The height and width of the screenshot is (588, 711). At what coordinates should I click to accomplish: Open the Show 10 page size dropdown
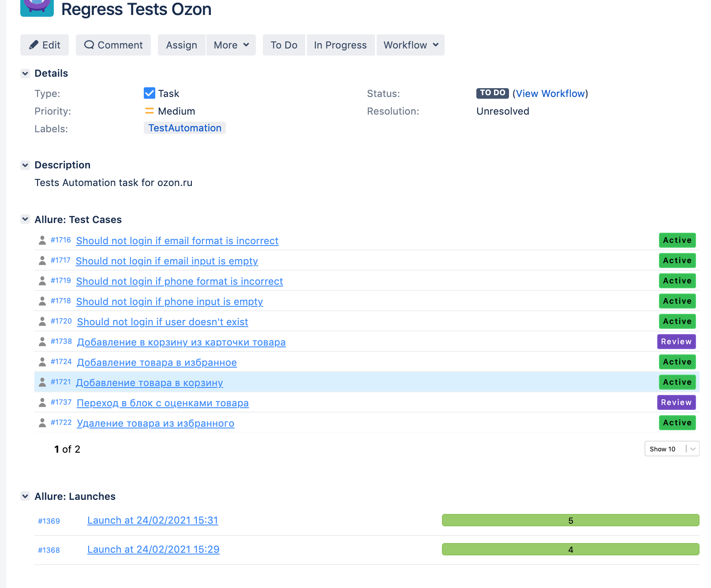[x=672, y=449]
